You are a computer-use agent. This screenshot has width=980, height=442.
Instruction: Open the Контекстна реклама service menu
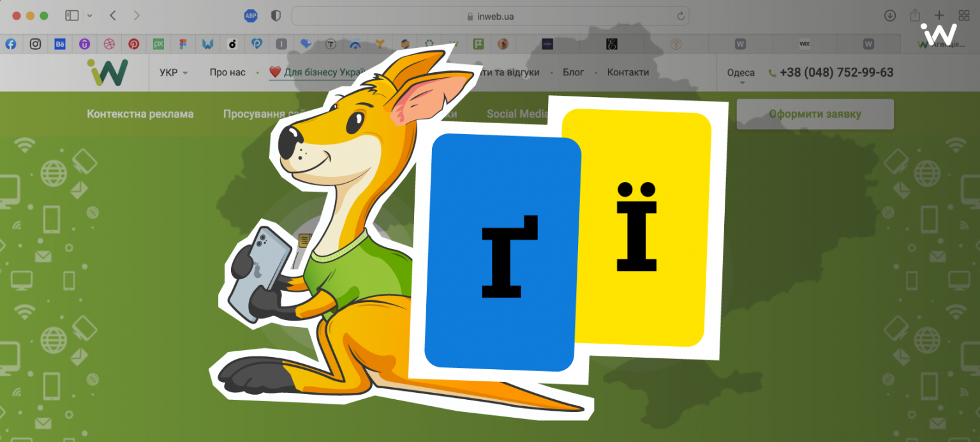[x=140, y=114]
